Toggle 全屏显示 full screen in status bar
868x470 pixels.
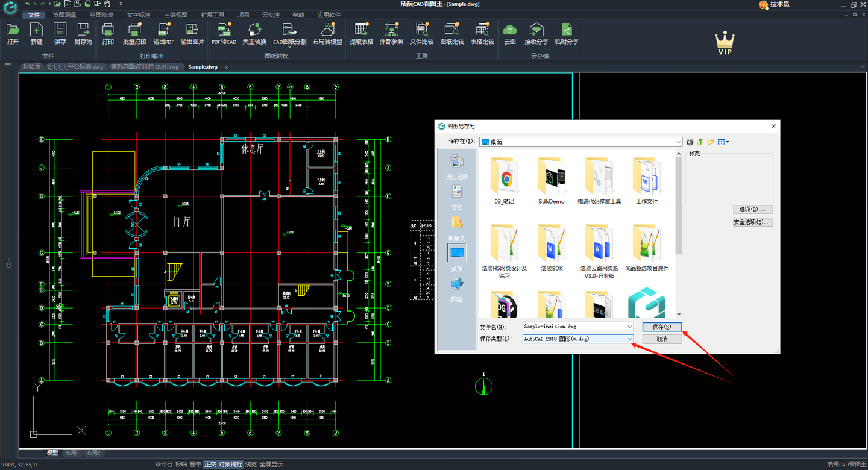[271, 465]
